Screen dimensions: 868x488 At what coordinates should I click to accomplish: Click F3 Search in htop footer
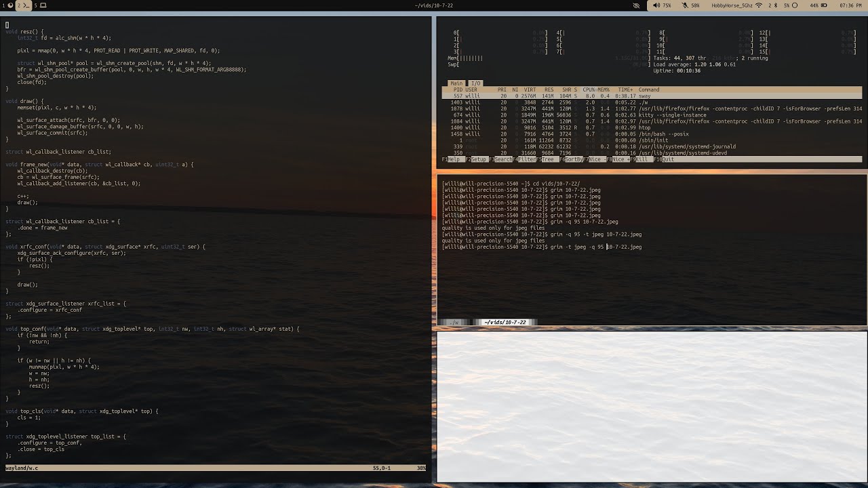pos(500,159)
